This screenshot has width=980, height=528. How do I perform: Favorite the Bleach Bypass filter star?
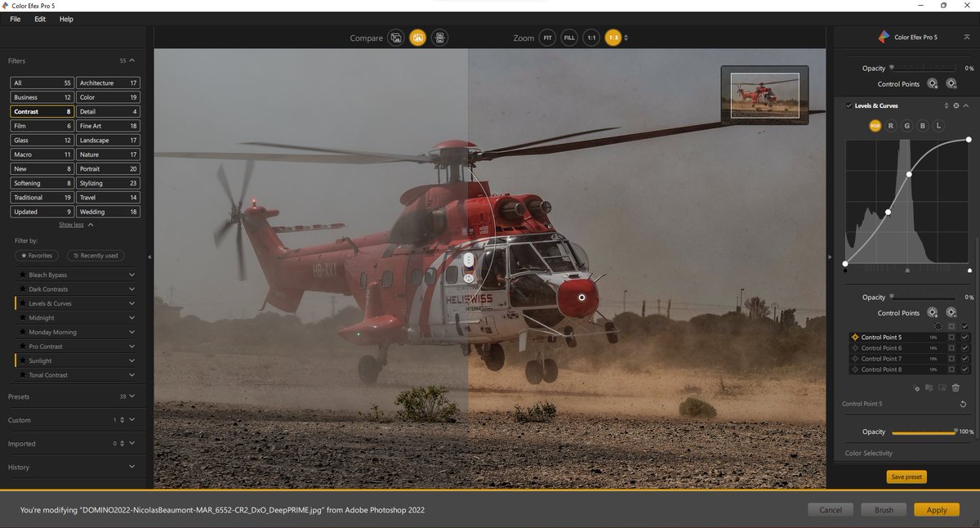point(23,275)
